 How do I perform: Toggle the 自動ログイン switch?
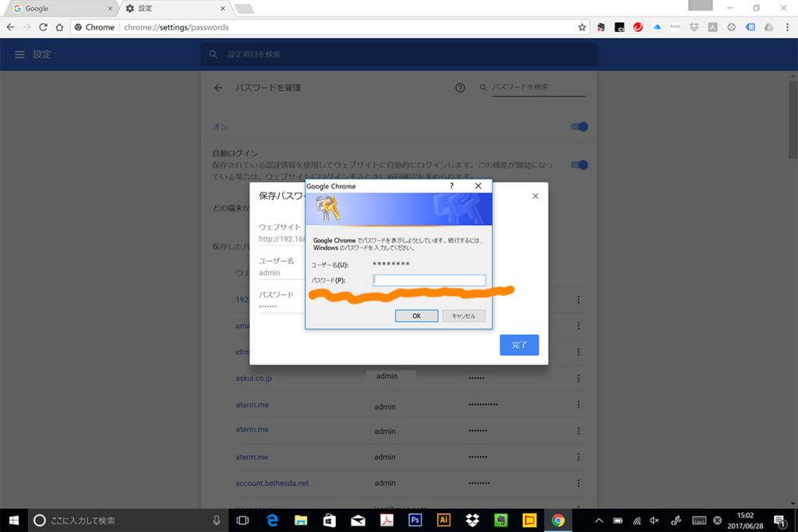[x=579, y=165]
